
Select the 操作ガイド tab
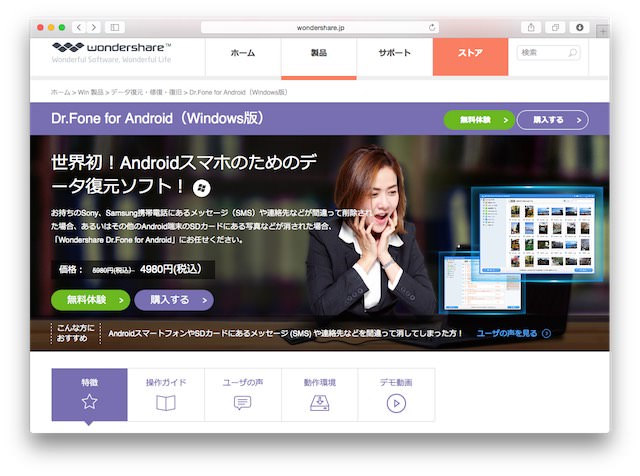pos(166,394)
